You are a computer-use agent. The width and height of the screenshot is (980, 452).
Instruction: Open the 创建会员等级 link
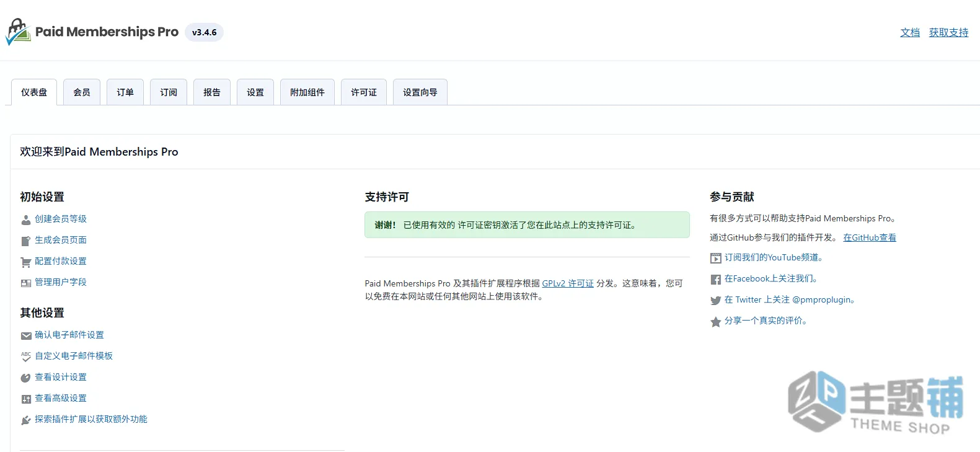(x=61, y=219)
